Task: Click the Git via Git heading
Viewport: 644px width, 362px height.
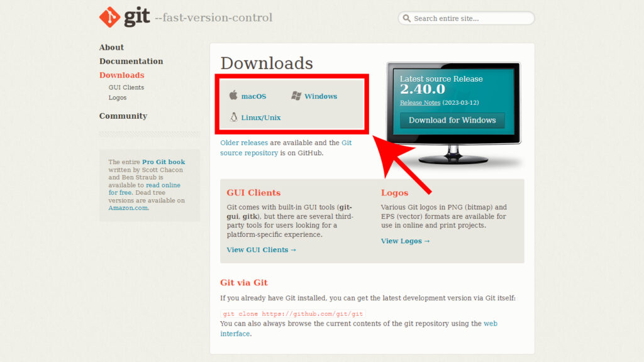Action: (x=244, y=282)
